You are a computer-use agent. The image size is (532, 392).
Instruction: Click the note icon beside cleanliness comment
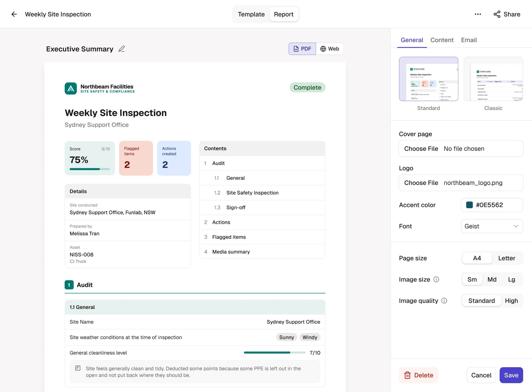(78, 368)
